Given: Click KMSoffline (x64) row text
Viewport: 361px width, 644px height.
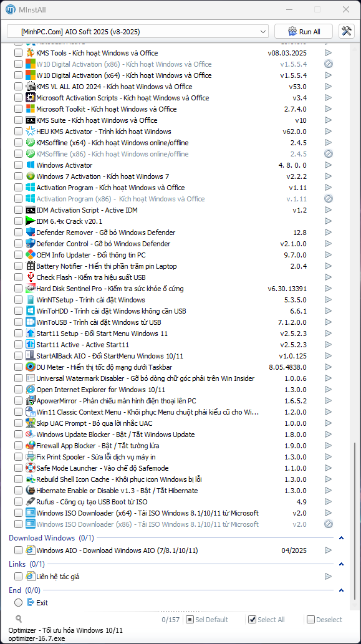Looking at the screenshot, I should tap(112, 143).
